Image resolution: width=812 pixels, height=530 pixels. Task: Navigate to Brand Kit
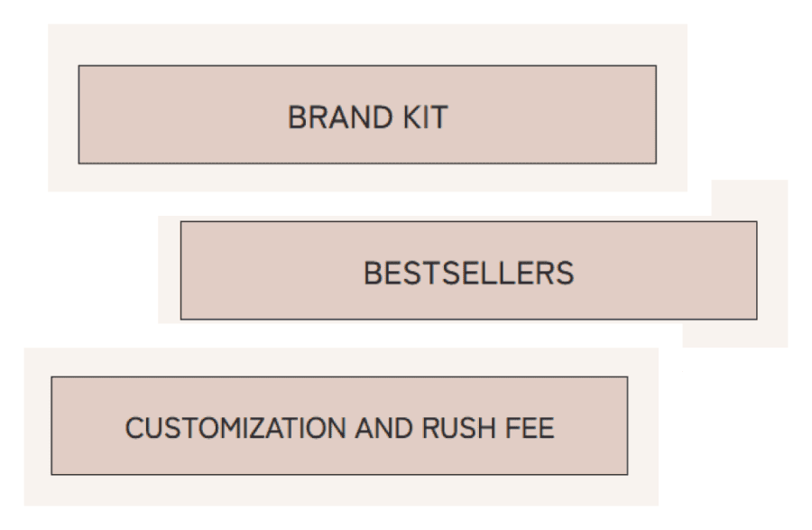coord(367,115)
